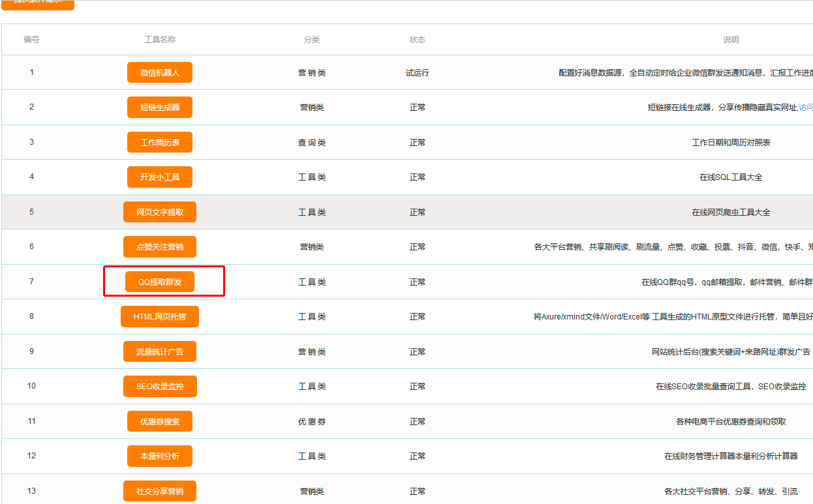Open the 工作周历表 tool
Screen dimensions: 813x504
tap(160, 142)
